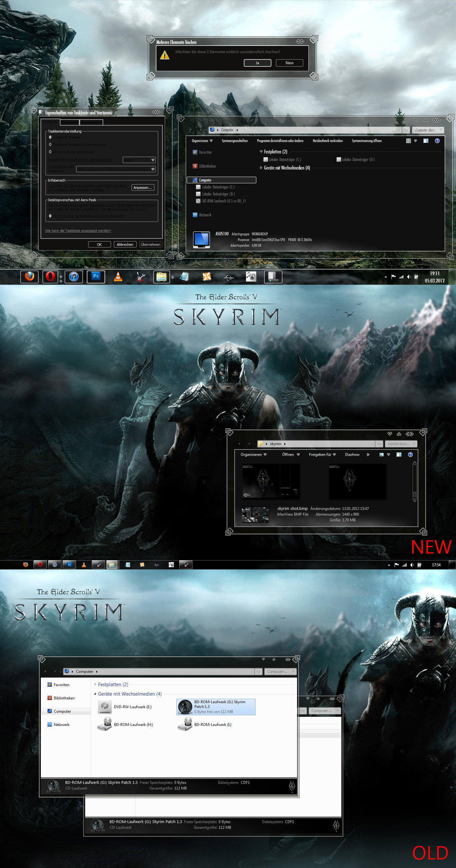Image resolution: width=456 pixels, height=868 pixels.
Task: Toggle preview pane in dark Computer window
Action: (x=426, y=141)
